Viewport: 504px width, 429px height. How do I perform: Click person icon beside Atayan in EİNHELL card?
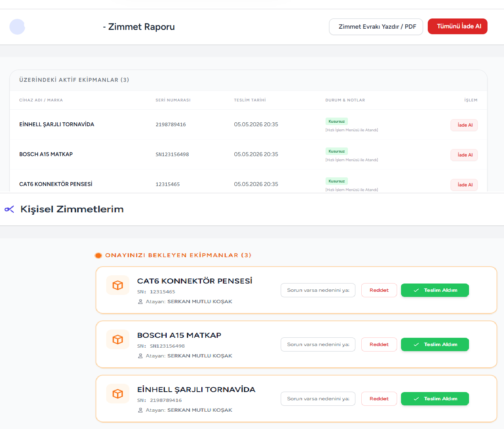pos(140,410)
